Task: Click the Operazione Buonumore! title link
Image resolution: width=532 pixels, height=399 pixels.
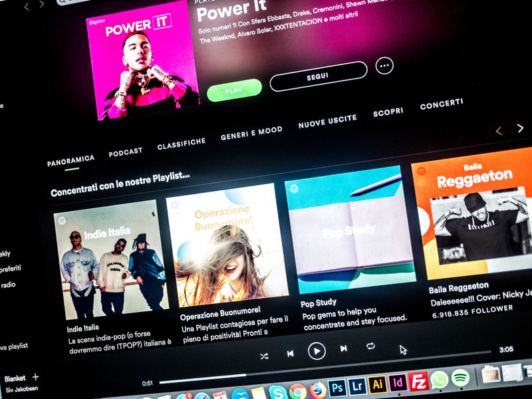Action: point(220,313)
